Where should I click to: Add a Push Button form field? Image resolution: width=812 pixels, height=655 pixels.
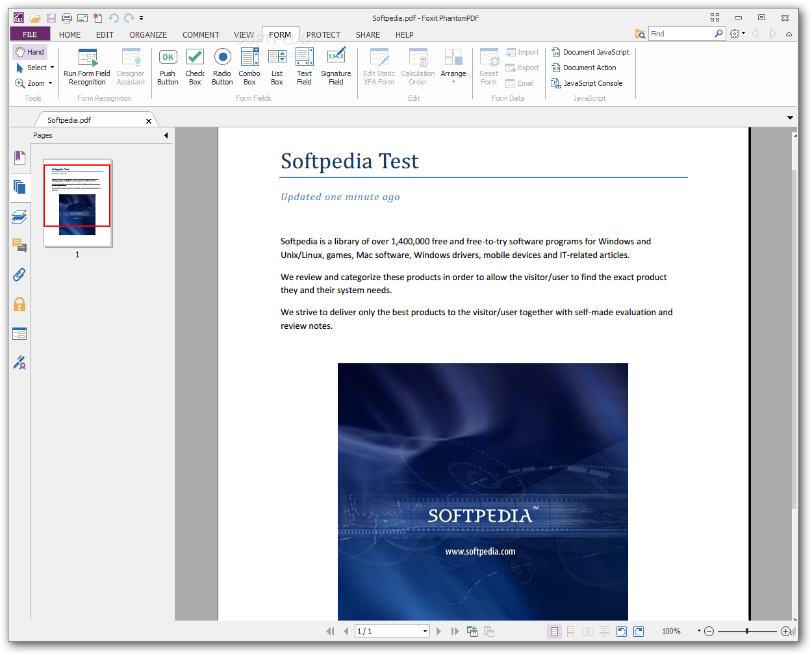[168, 67]
